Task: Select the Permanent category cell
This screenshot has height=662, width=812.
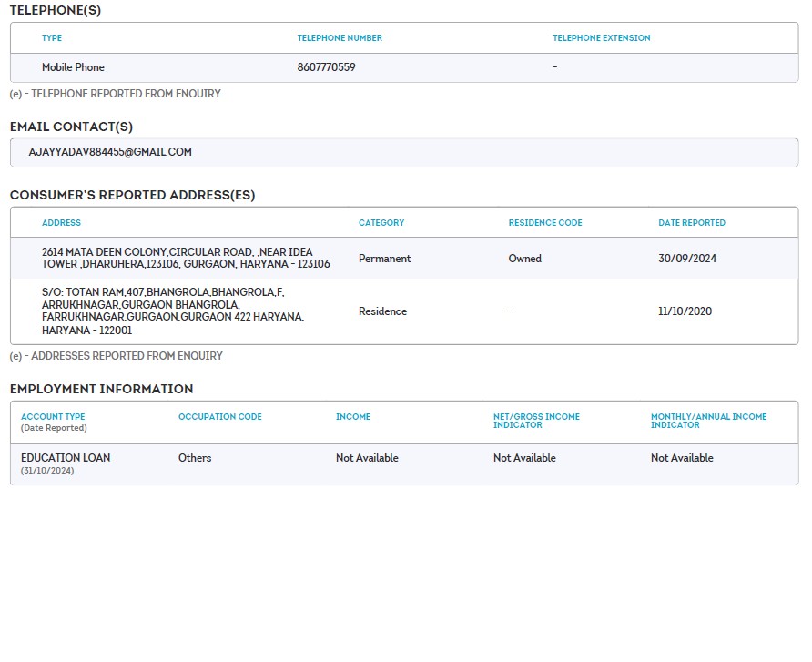Action: coord(384,259)
